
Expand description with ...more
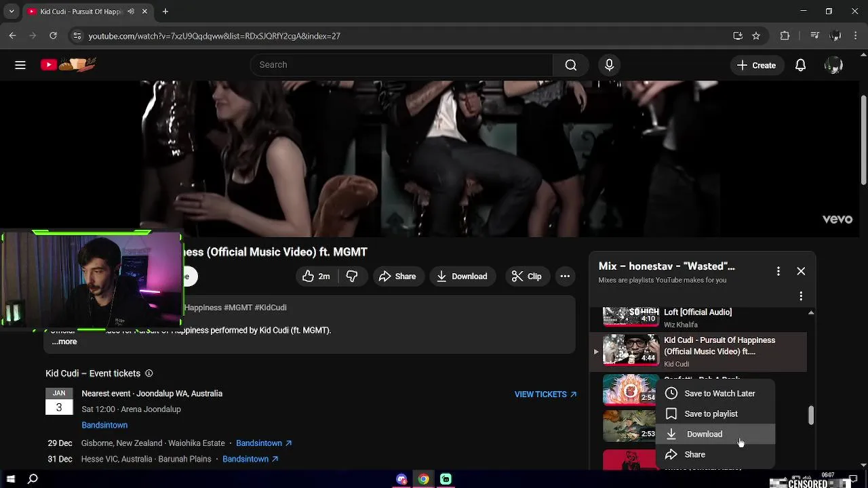click(x=64, y=342)
